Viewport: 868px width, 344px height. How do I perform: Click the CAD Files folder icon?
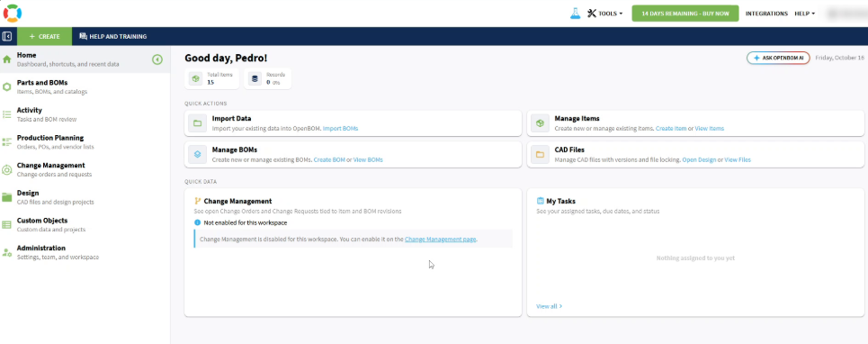point(540,154)
